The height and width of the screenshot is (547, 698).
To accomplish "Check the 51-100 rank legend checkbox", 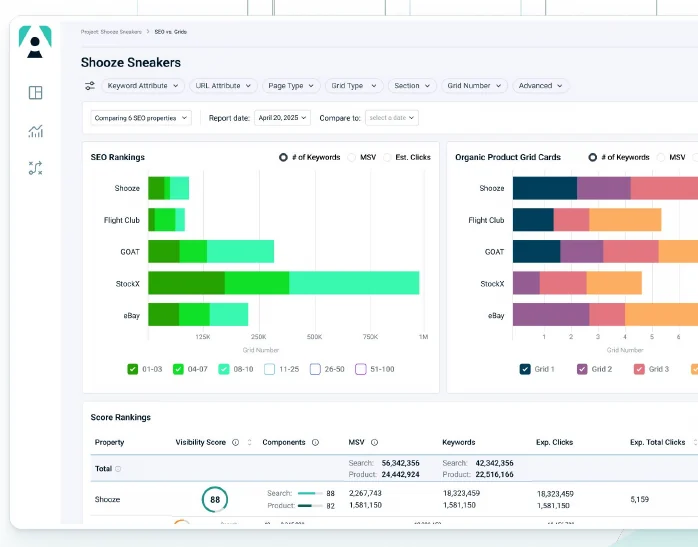I will coord(361,369).
